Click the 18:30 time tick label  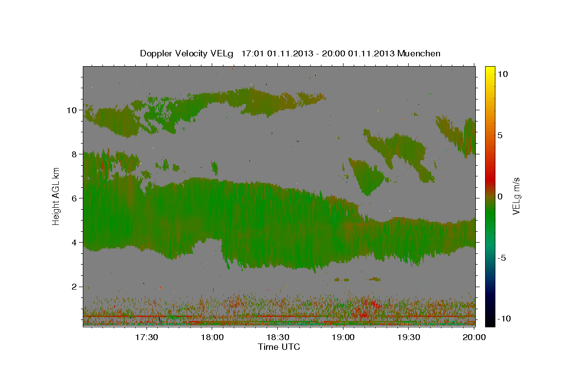(278, 338)
